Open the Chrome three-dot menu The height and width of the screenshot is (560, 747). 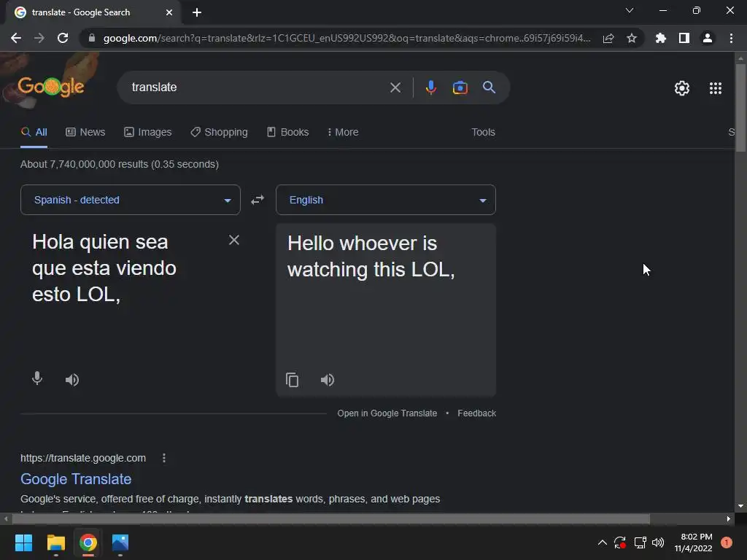tap(731, 38)
